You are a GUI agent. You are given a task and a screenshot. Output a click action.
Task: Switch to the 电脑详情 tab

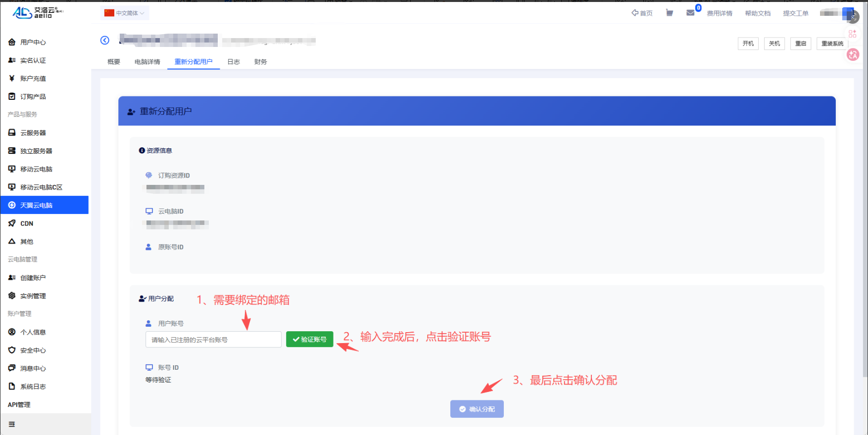click(x=147, y=62)
